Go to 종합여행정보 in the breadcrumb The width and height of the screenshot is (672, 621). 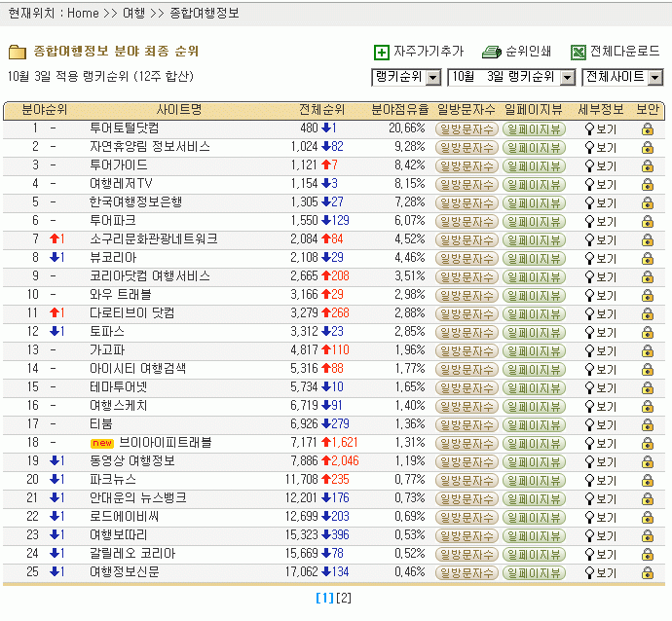204,14
